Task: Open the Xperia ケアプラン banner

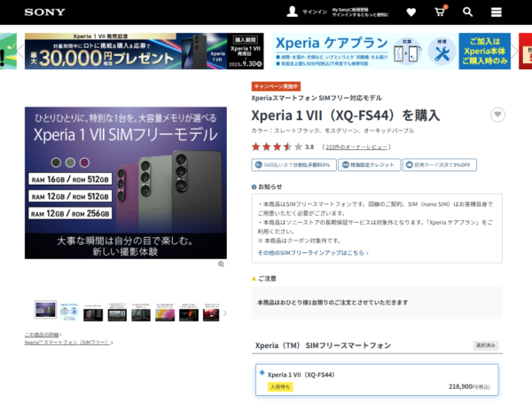Action: click(391, 51)
